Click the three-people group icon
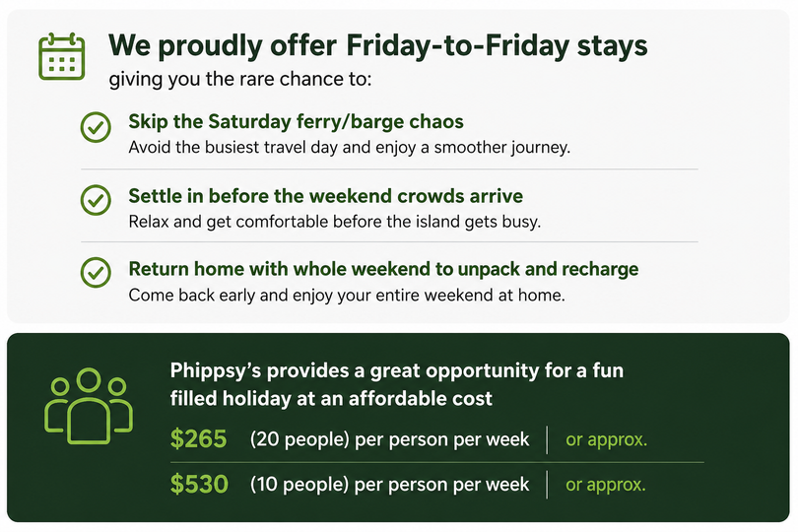Screen dimensions: 798x532 (89, 406)
